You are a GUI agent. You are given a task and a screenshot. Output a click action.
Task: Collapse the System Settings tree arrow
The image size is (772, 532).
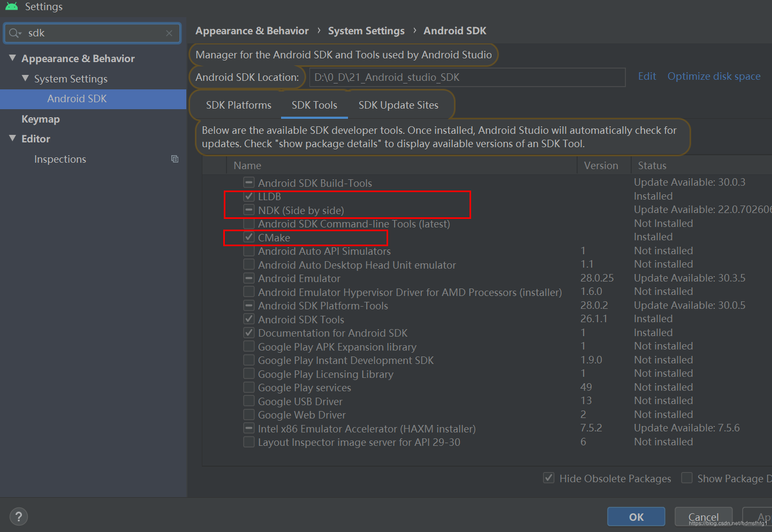25,78
